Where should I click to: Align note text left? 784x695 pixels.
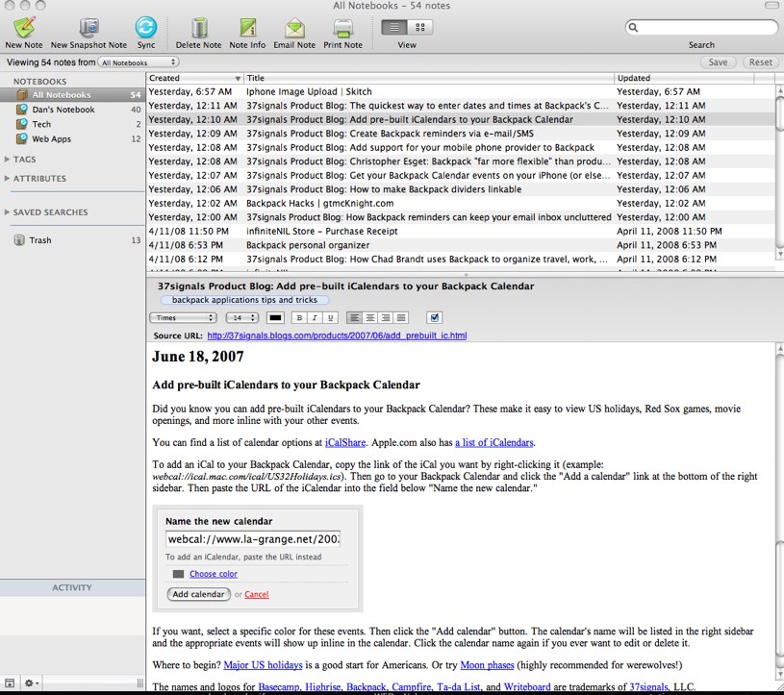[x=355, y=318]
